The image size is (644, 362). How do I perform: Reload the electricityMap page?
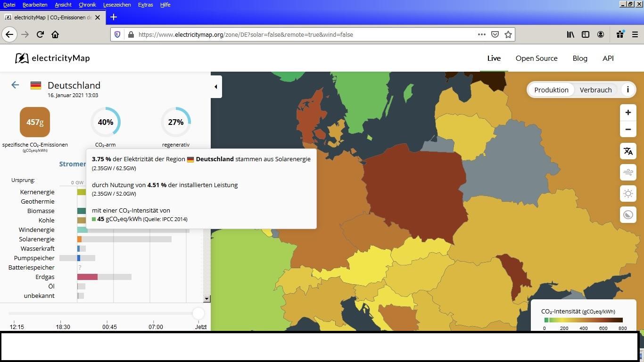40,34
